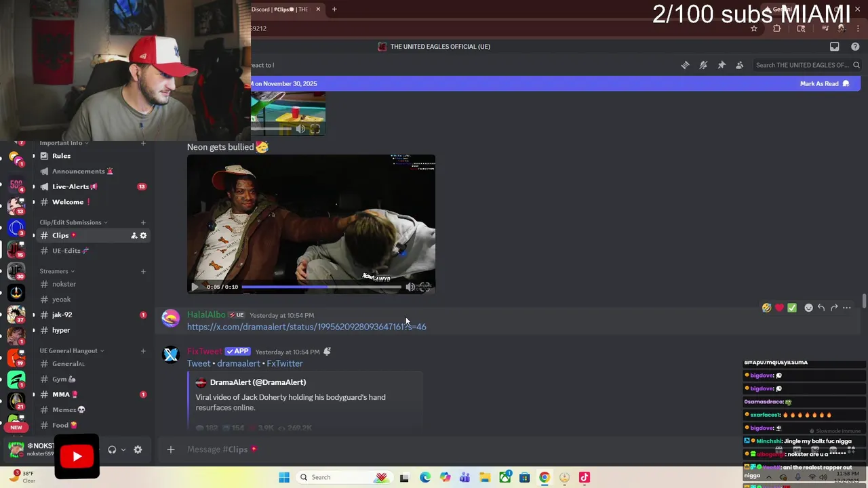Image resolution: width=868 pixels, height=488 pixels.
Task: Edit the Clips channel settings gear
Action: coord(143,235)
